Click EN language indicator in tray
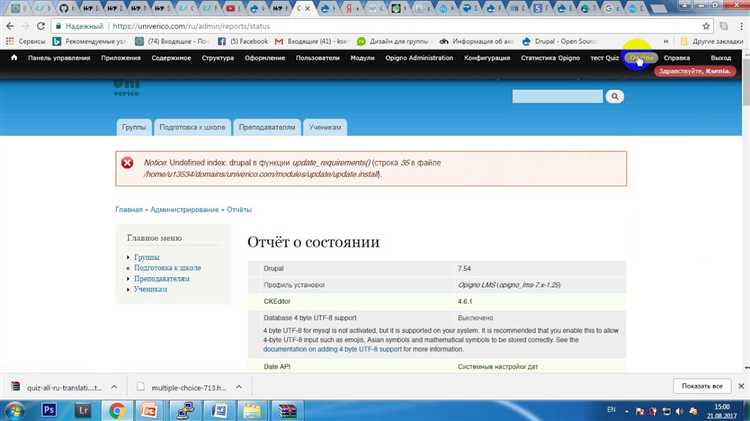This screenshot has height=421, width=750. (611, 410)
